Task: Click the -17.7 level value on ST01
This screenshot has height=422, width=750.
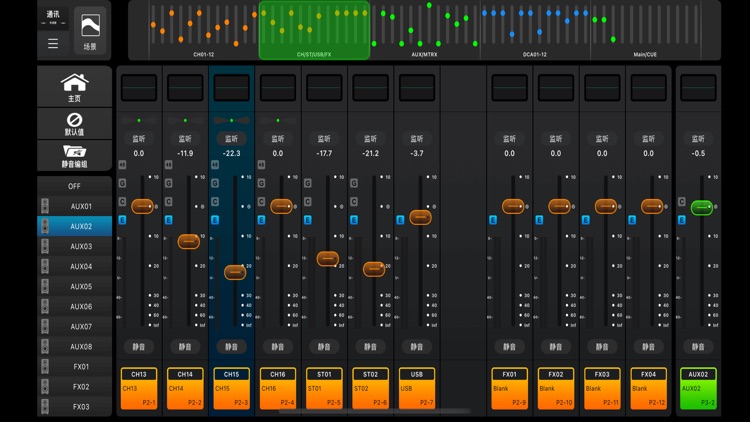Action: click(324, 154)
